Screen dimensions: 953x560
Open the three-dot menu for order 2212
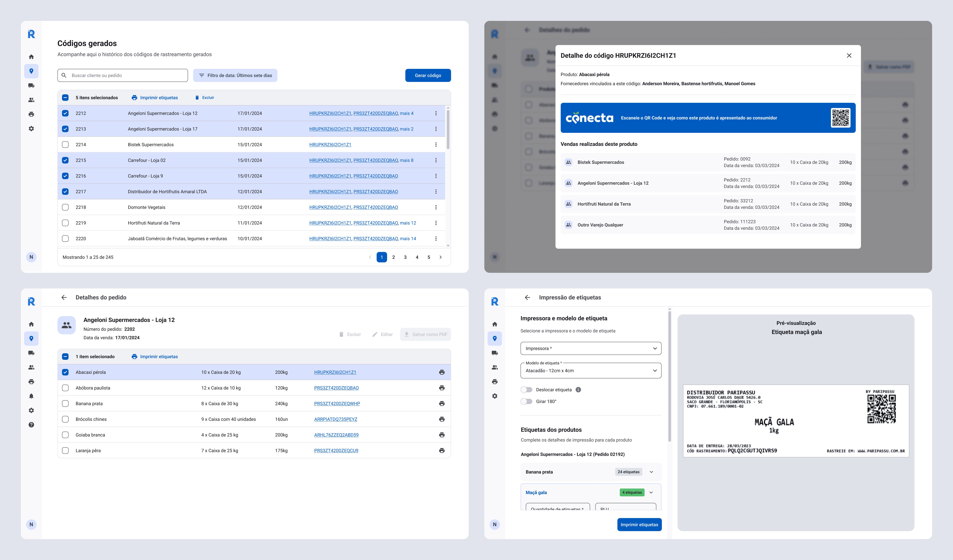pos(436,113)
